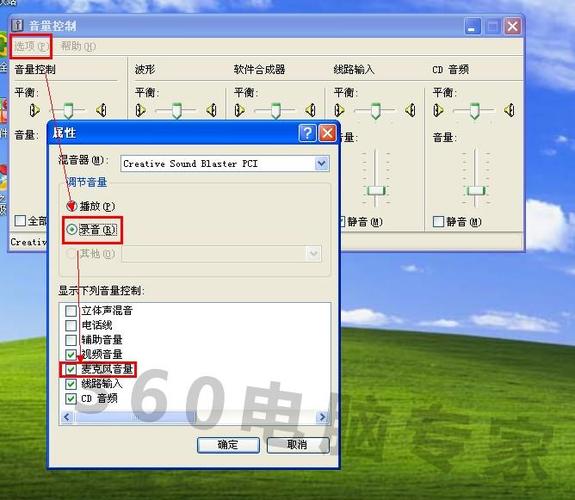This screenshot has width=575, height=500.
Task: Check the 立体声混音 checkbox
Action: click(x=71, y=311)
